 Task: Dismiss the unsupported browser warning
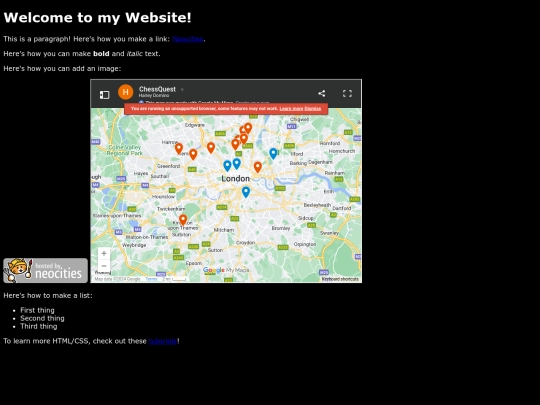coord(313,108)
